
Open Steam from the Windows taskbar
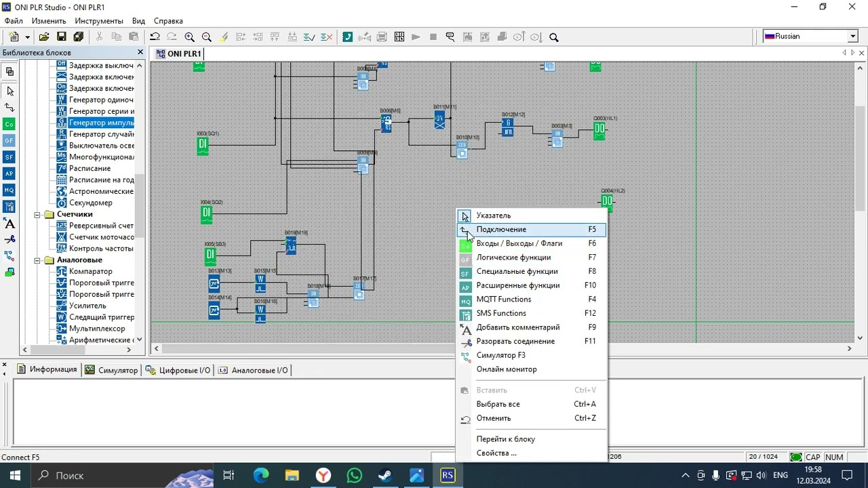(385, 476)
